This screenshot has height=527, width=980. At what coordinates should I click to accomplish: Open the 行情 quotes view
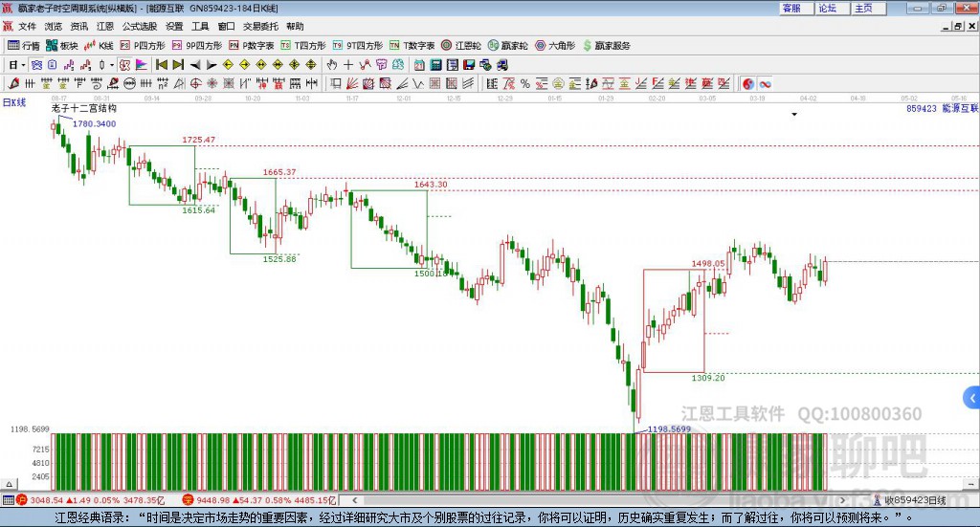[x=24, y=46]
